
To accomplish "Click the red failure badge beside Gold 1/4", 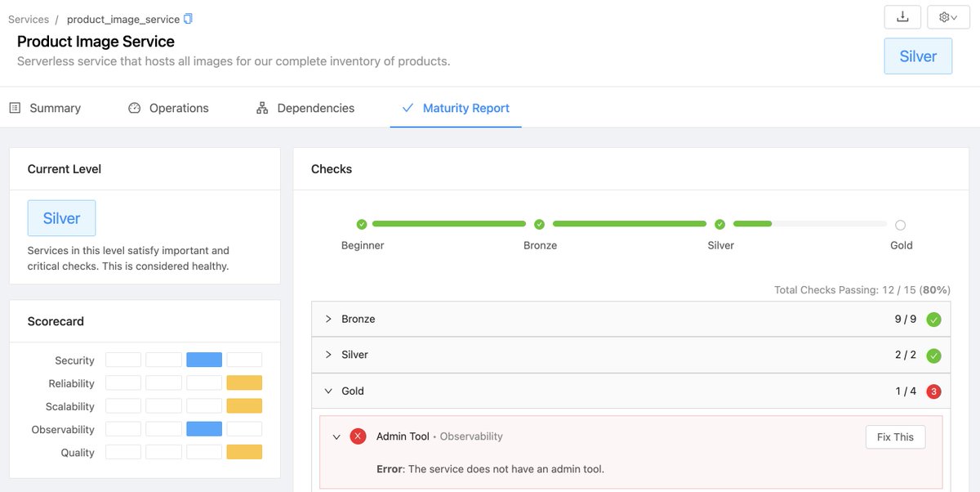I will point(933,391).
